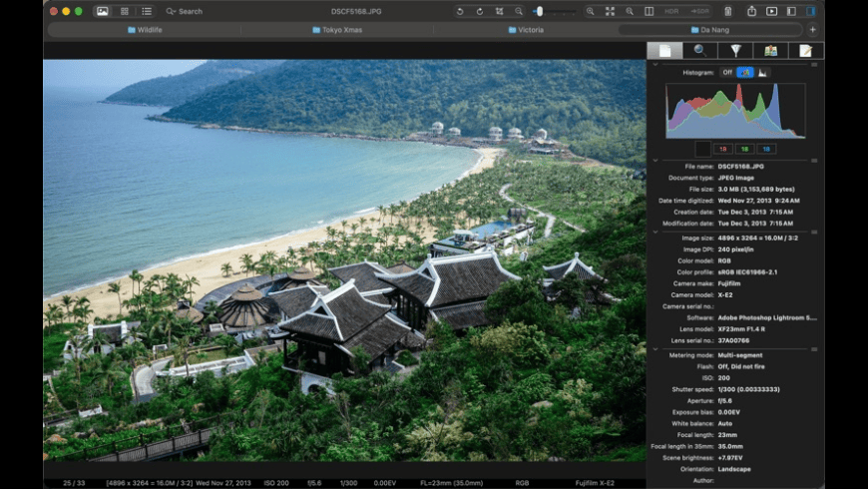The height and width of the screenshot is (489, 868).
Task: Click the 'JPEG Image' document type value
Action: 735,178
